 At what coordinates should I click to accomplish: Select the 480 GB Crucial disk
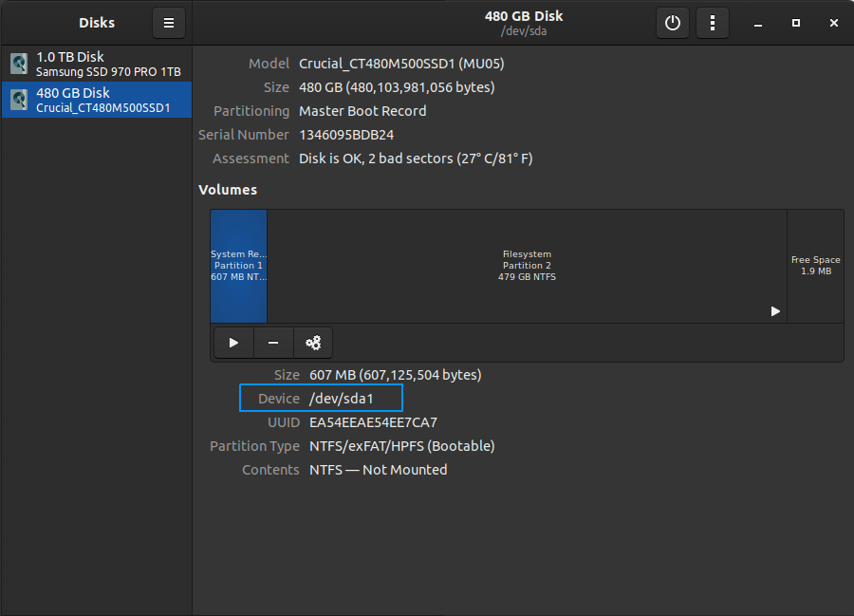pyautogui.click(x=97, y=100)
